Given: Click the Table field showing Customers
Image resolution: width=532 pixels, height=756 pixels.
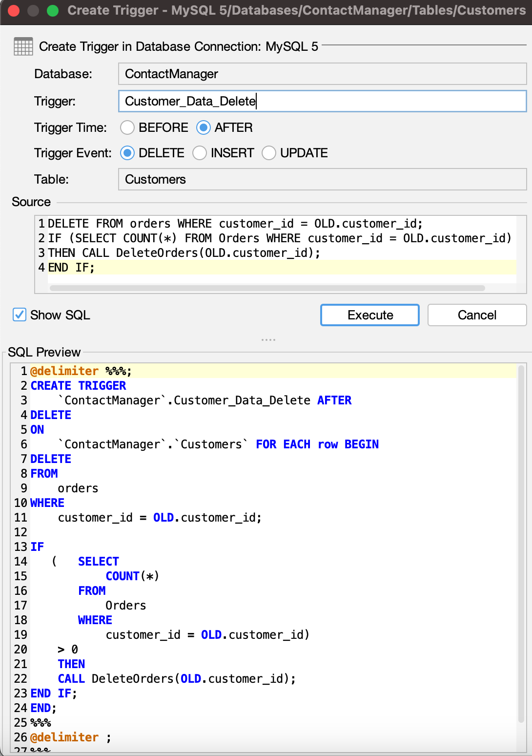Looking at the screenshot, I should [322, 179].
